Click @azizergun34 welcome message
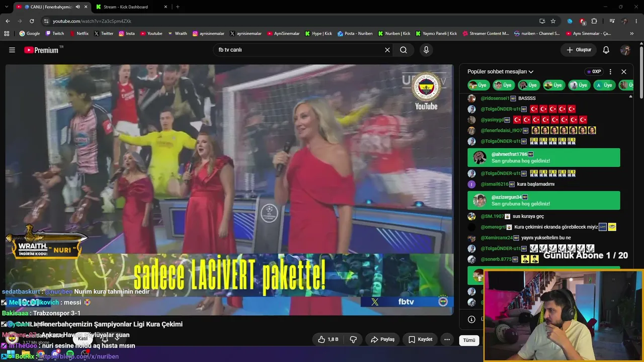644x362 pixels. coord(544,201)
